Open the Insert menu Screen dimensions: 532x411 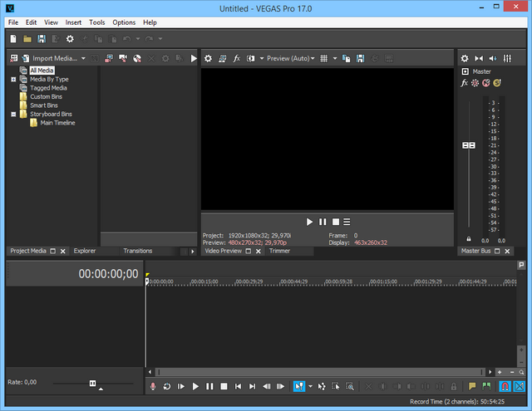[73, 22]
